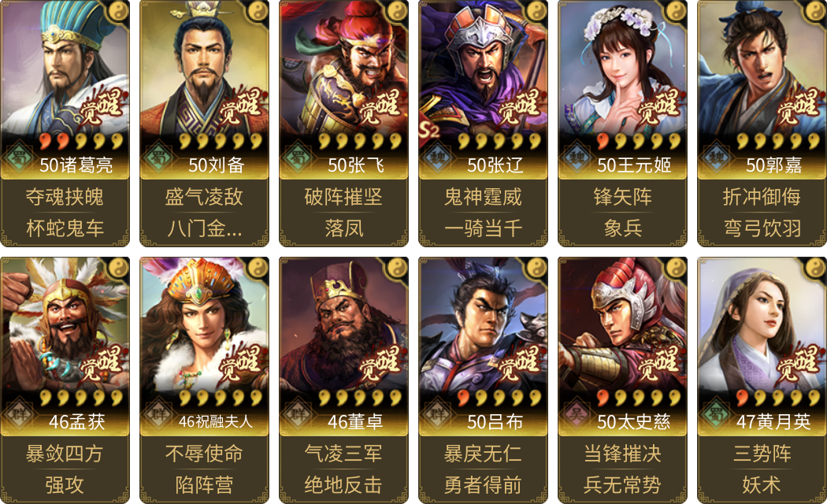Select the 妖术 skill on 黄月英
This screenshot has height=504, width=827.
(762, 485)
